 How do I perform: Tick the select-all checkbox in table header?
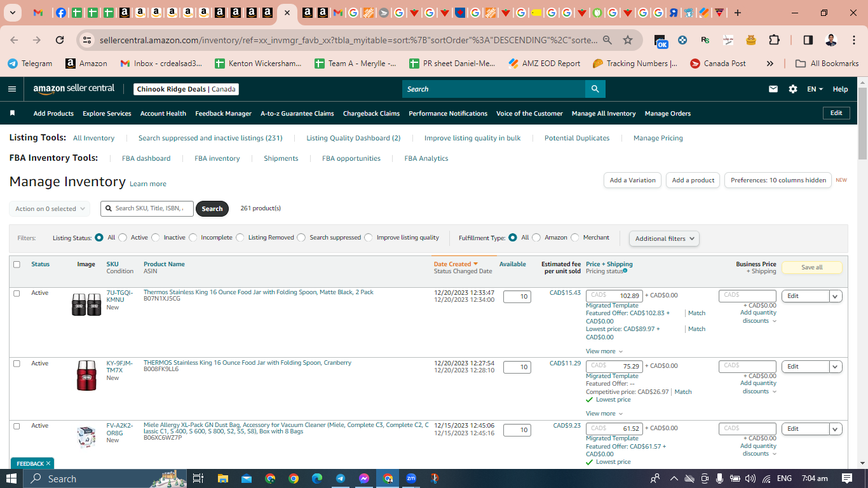17,264
